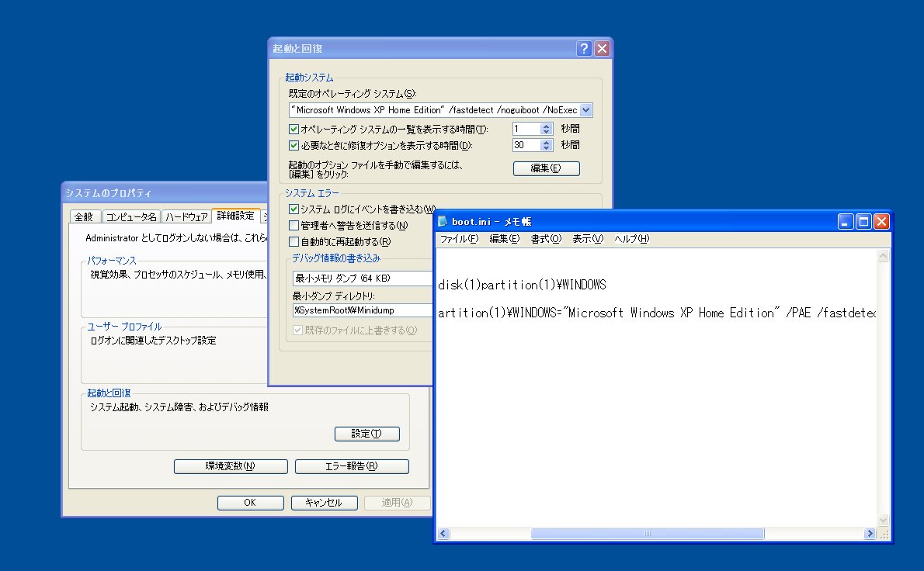Image resolution: width=924 pixels, height=571 pixels.
Task: Select the 詳細設定 tab
Action: [x=236, y=216]
